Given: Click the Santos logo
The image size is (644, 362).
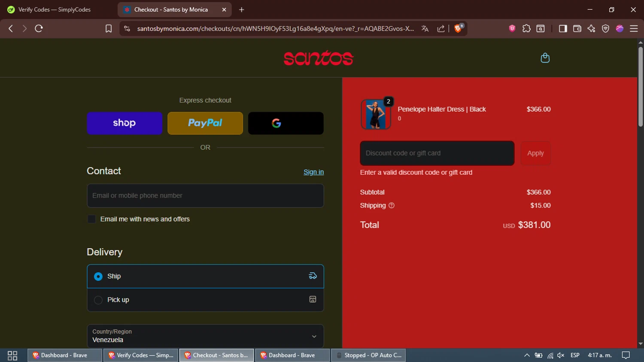Looking at the screenshot, I should click(318, 58).
